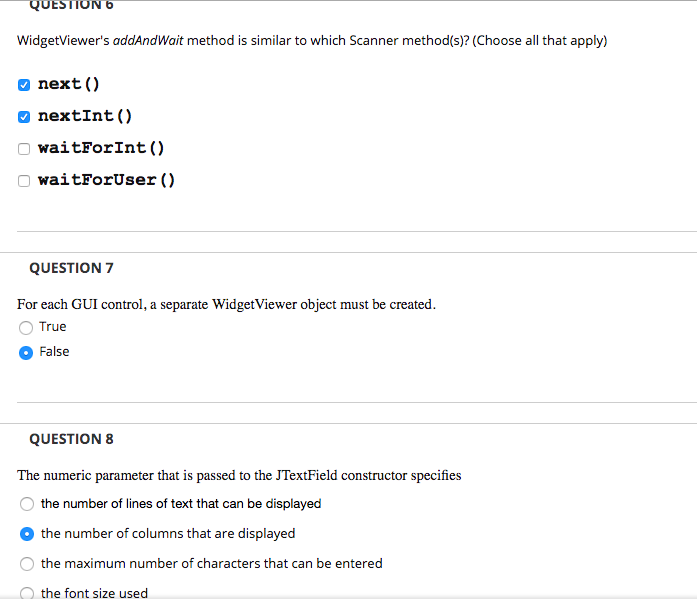Click the '(Choose all that apply)' text
The image size is (697, 599).
click(x=539, y=41)
